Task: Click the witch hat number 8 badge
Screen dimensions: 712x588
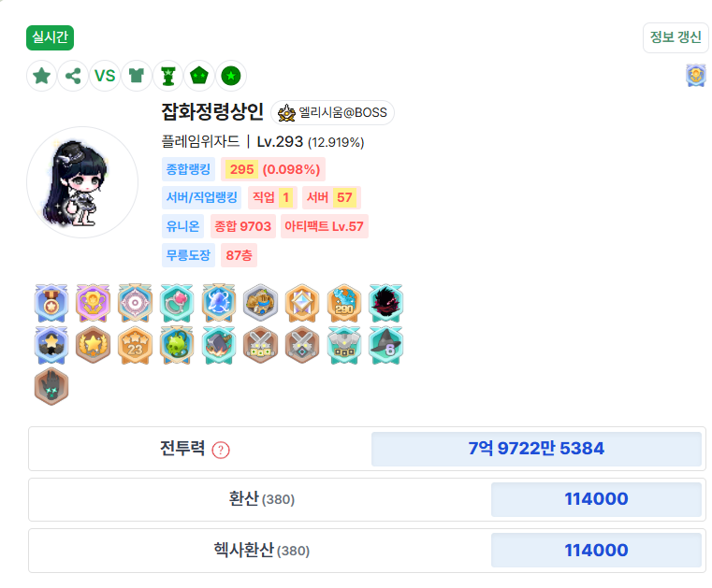Action: [385, 345]
